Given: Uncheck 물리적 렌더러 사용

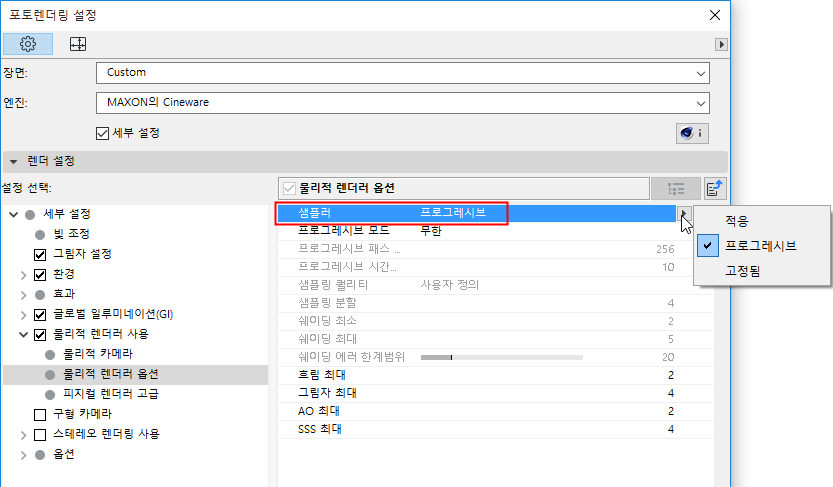Looking at the screenshot, I should (40, 335).
